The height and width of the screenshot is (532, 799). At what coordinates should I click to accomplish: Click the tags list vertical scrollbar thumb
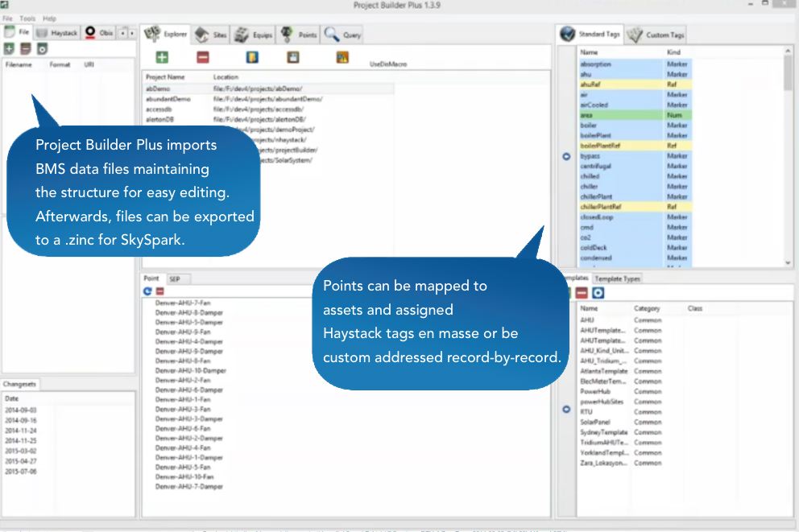pyautogui.click(x=788, y=72)
